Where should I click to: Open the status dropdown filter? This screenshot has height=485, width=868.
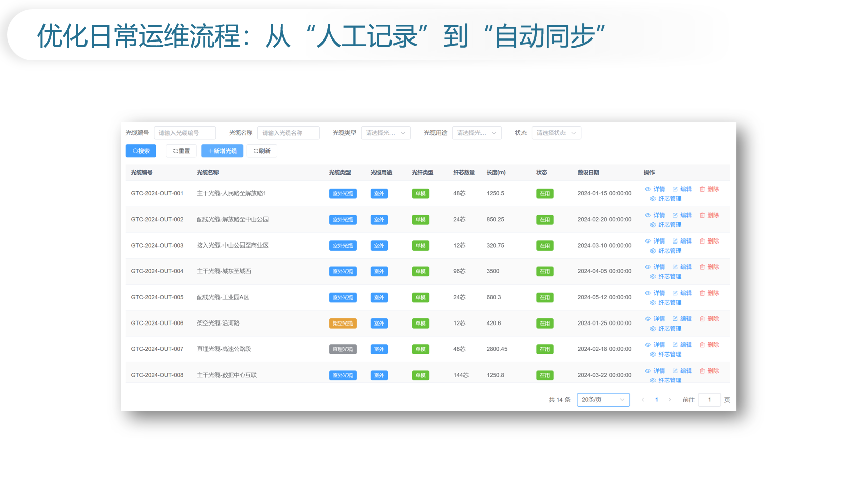coord(556,133)
